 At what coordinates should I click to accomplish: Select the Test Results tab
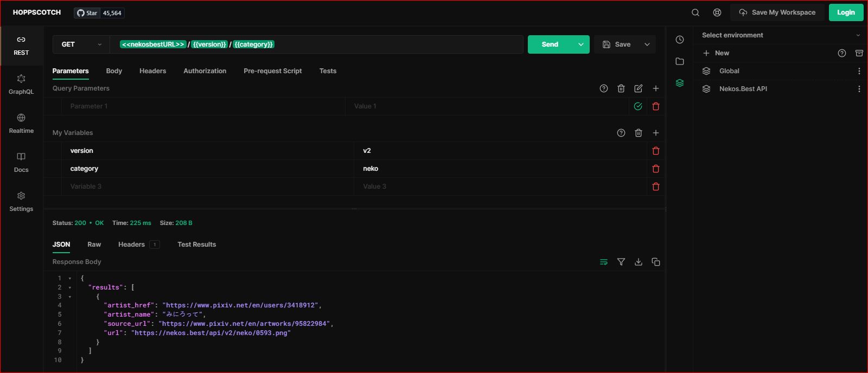(x=197, y=245)
